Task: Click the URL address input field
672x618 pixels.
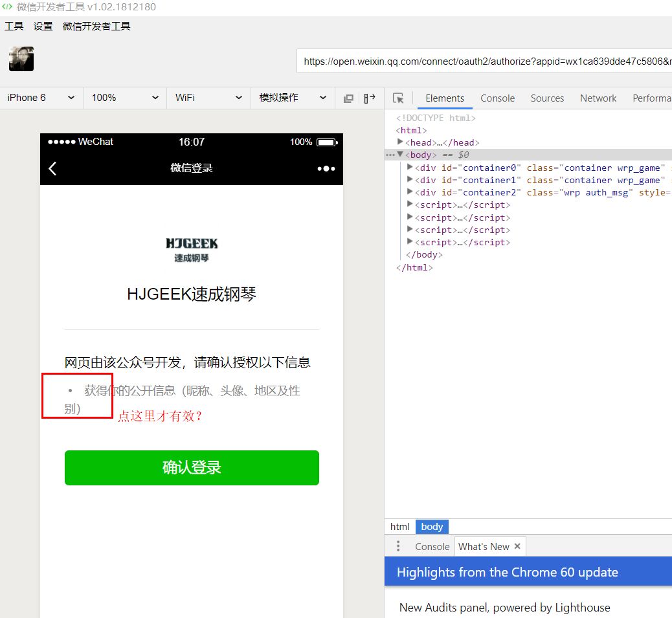Action: 484,61
